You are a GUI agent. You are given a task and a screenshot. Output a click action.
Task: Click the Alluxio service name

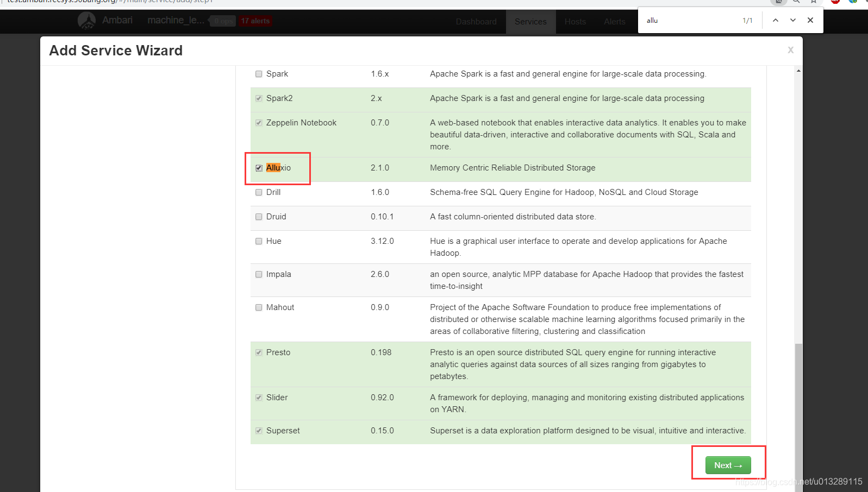[x=278, y=168]
